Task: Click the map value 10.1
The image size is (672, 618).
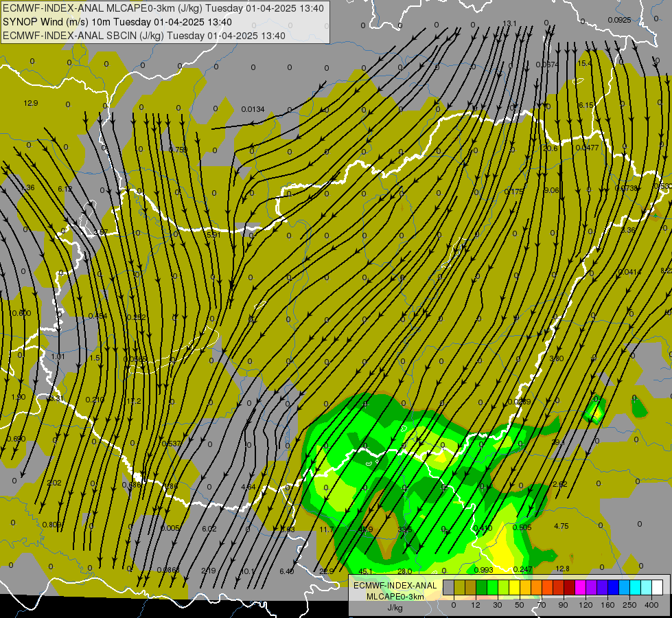Action: click(x=248, y=571)
